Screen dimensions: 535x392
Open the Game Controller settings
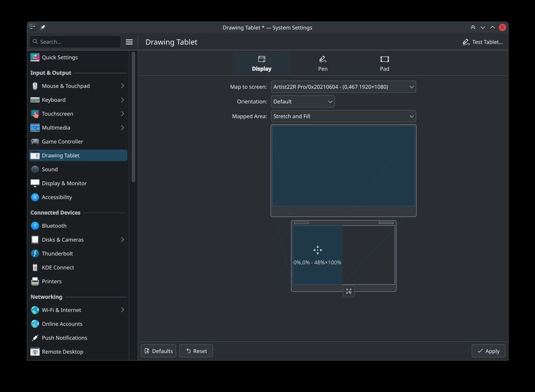[62, 142]
